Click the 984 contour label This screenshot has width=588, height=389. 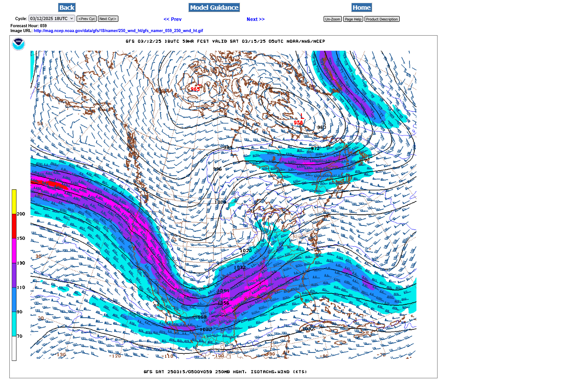(228, 147)
